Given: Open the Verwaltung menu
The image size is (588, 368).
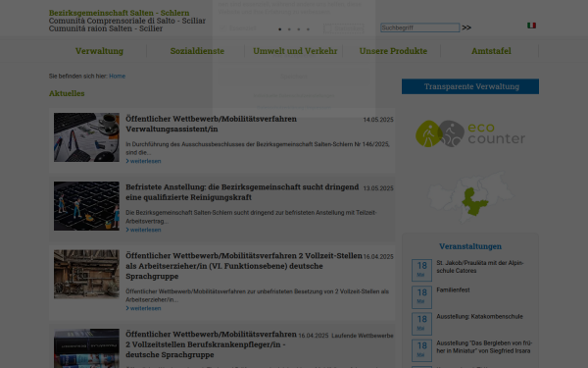Looking at the screenshot, I should pyautogui.click(x=99, y=51).
